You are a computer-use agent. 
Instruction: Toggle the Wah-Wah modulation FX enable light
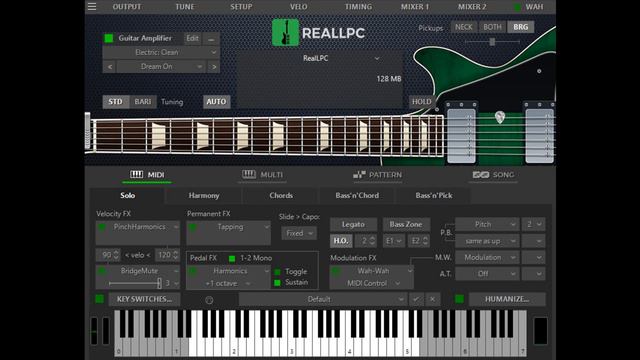(x=336, y=271)
